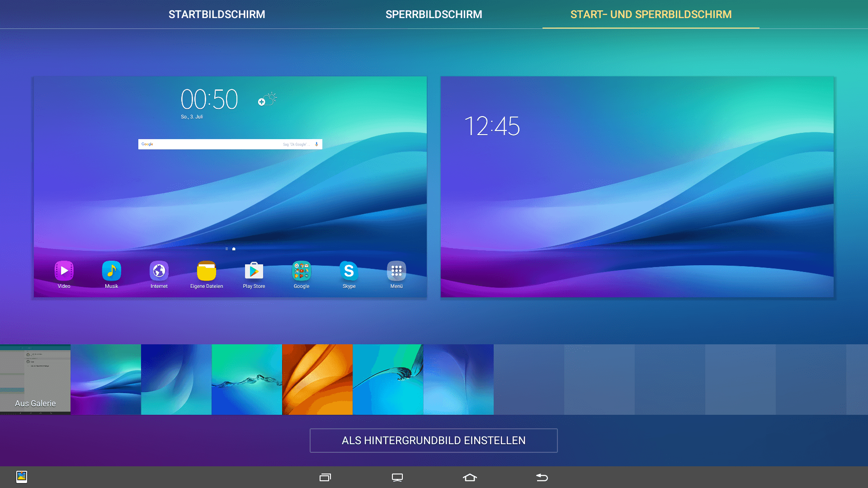Choose wallpaper from Aus Galerie
The height and width of the screenshot is (488, 868).
coord(35,380)
